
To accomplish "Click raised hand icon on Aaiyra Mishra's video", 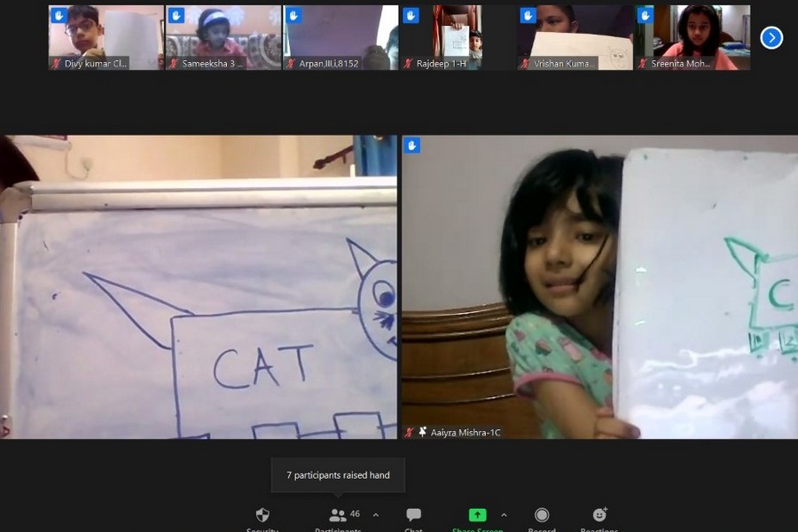I will pos(412,145).
